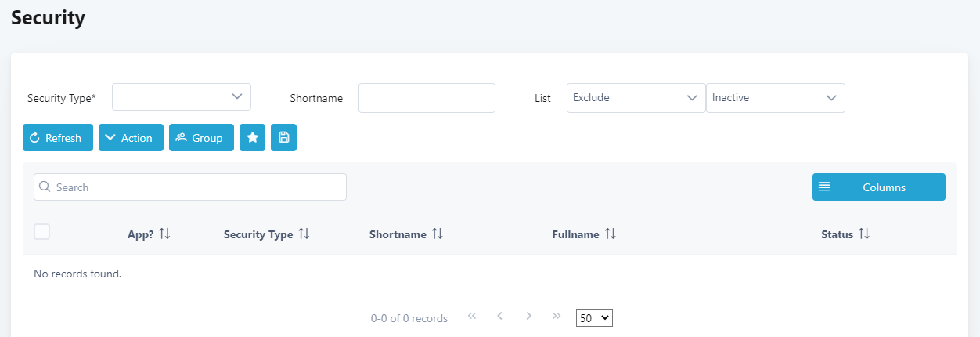The image size is (980, 337).
Task: Click the star favorites icon button
Action: tap(252, 138)
